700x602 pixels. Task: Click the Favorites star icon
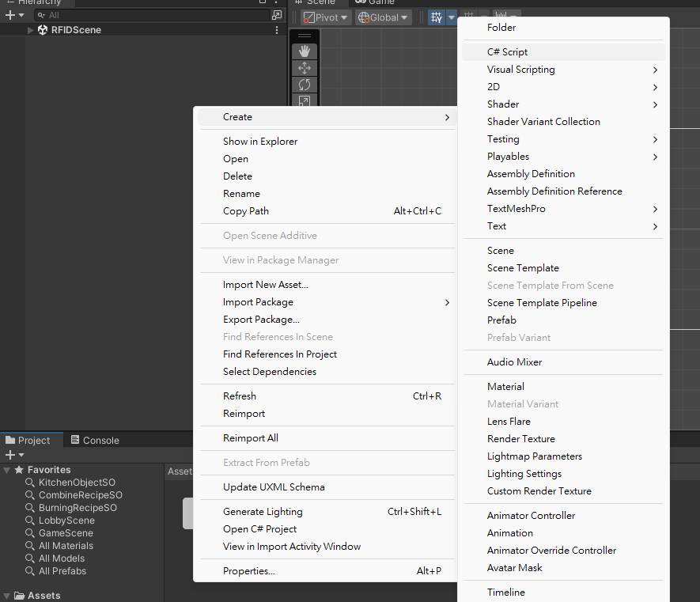click(x=19, y=470)
